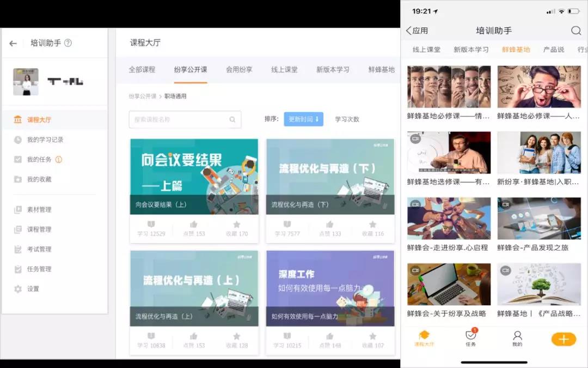Select 产品说 tab in mobile app
The image size is (588, 368).
[553, 50]
